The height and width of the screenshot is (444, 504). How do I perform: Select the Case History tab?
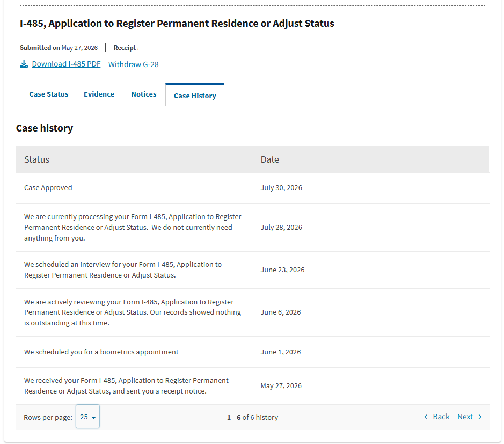pos(195,96)
